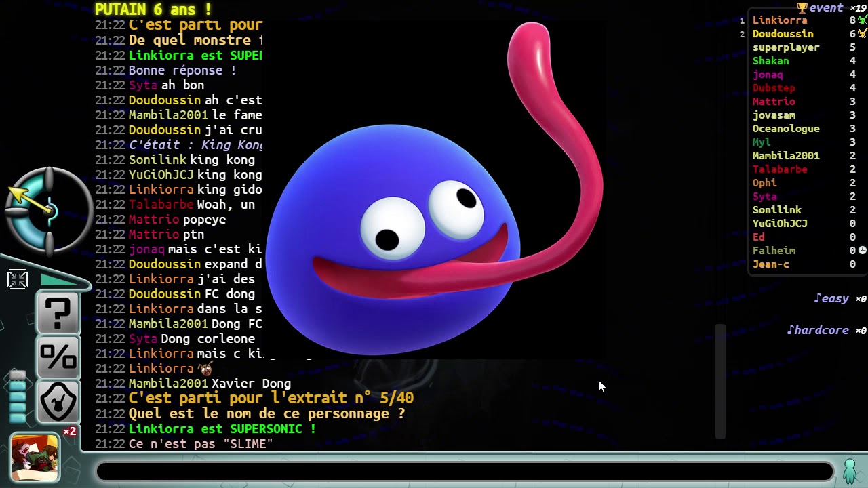The width and height of the screenshot is (868, 488).
Task: Select superplayer in the scoreboard
Action: tap(786, 47)
